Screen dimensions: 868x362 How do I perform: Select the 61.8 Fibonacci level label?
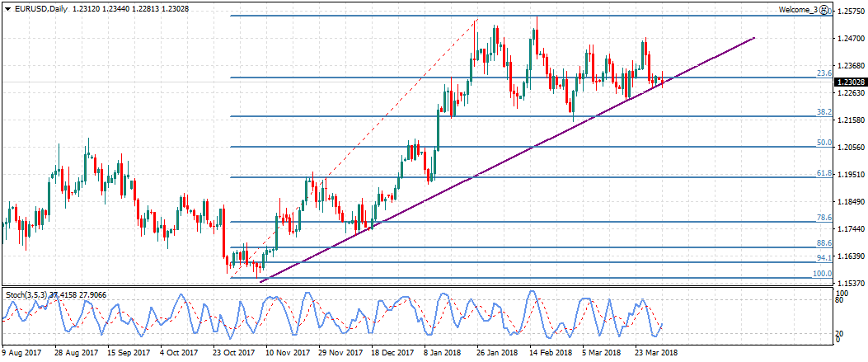point(822,173)
